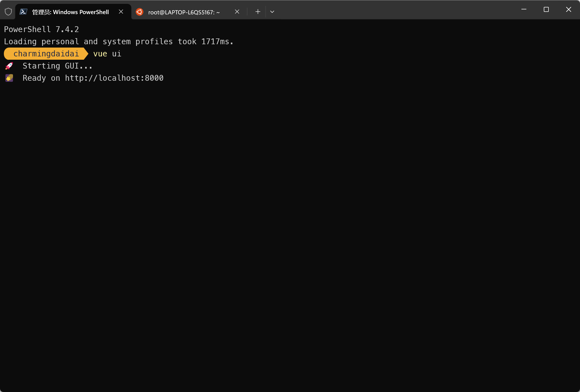Image resolution: width=580 pixels, height=392 pixels.
Task: Click the charmingdaidai prompt segment
Action: click(46, 54)
